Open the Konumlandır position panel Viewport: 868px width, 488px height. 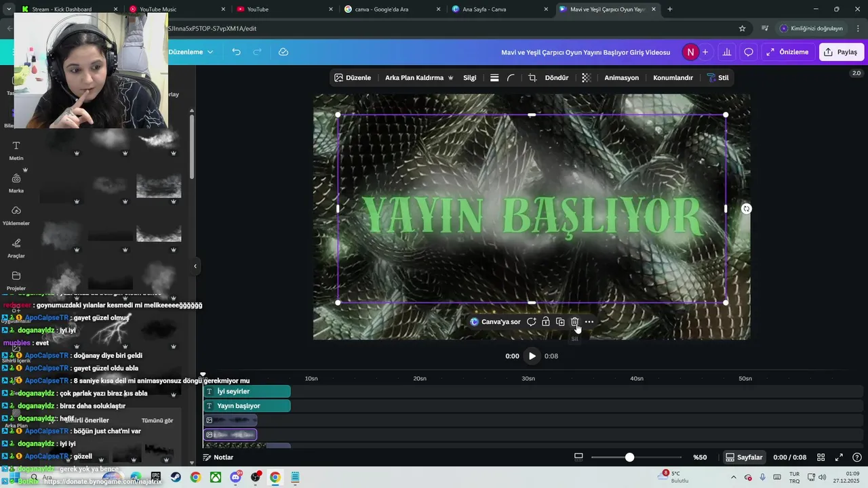coord(673,78)
